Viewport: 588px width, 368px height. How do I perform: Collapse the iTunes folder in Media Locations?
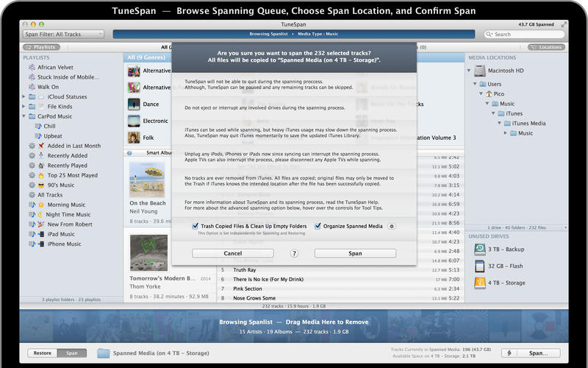493,113
